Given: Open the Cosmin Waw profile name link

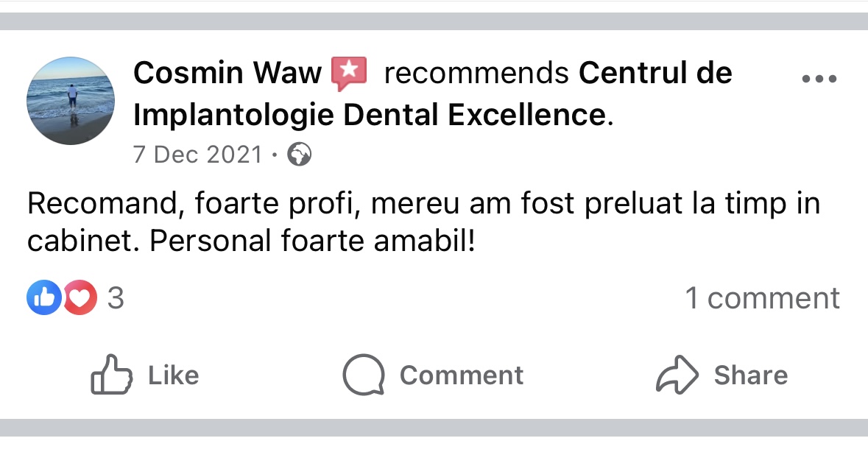Looking at the screenshot, I should pos(227,72).
